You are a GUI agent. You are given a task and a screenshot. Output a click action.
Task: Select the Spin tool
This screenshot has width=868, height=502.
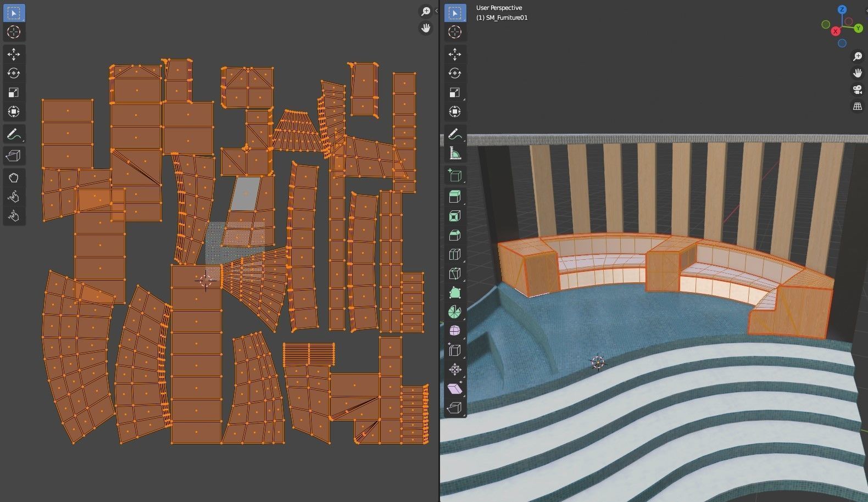[455, 312]
